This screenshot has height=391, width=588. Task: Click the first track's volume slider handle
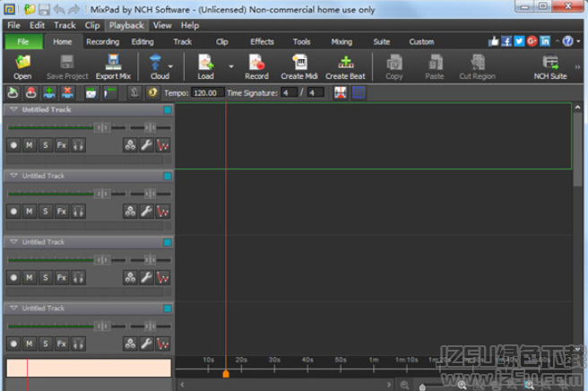pyautogui.click(x=102, y=127)
